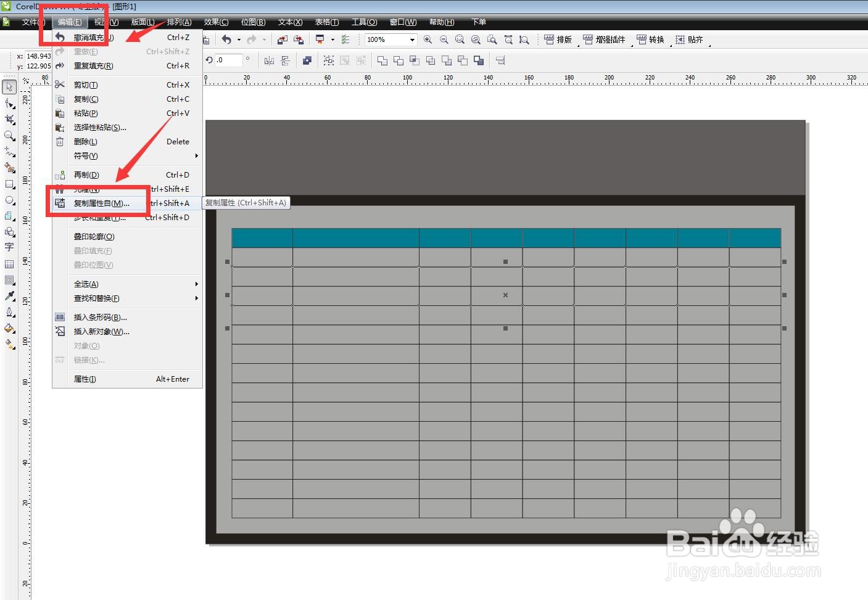Click the Group objects icon

[x=329, y=60]
